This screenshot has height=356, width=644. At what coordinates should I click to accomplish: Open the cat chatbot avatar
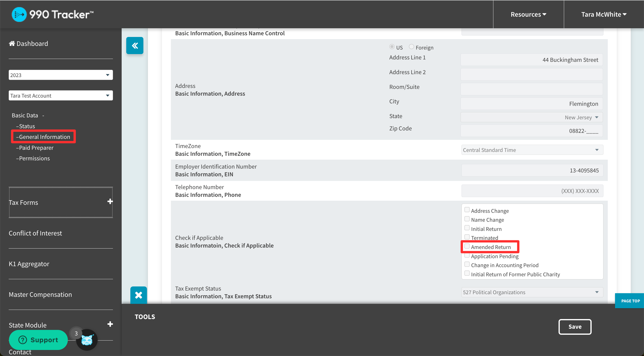(x=87, y=340)
